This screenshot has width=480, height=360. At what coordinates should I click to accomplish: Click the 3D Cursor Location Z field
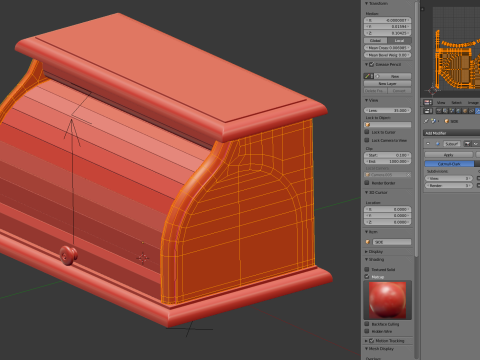coord(388,222)
